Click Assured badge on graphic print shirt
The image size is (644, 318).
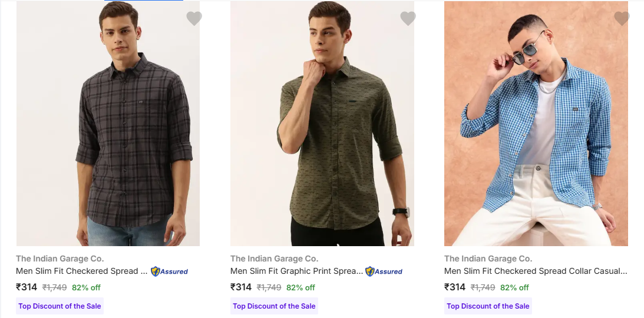click(x=384, y=271)
